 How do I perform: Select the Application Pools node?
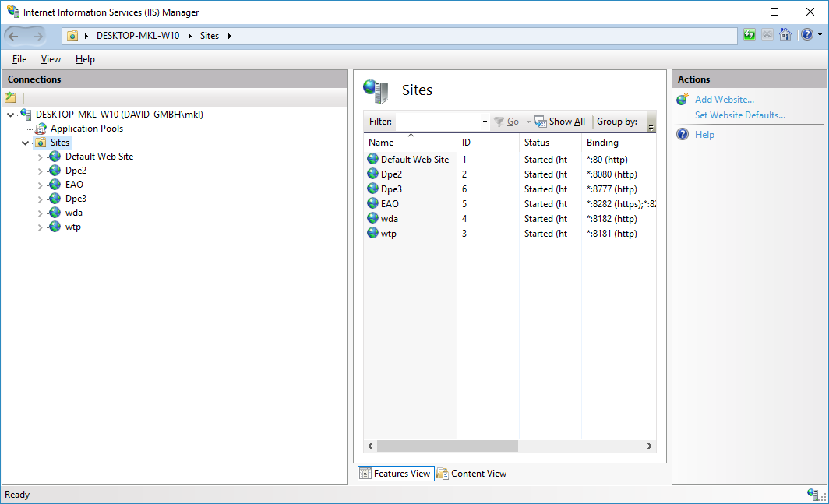point(86,129)
